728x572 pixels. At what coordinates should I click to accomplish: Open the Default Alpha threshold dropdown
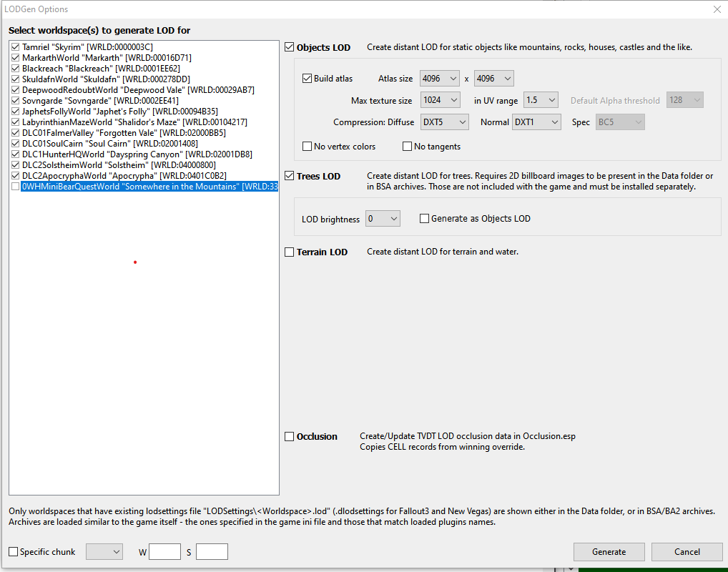point(685,100)
